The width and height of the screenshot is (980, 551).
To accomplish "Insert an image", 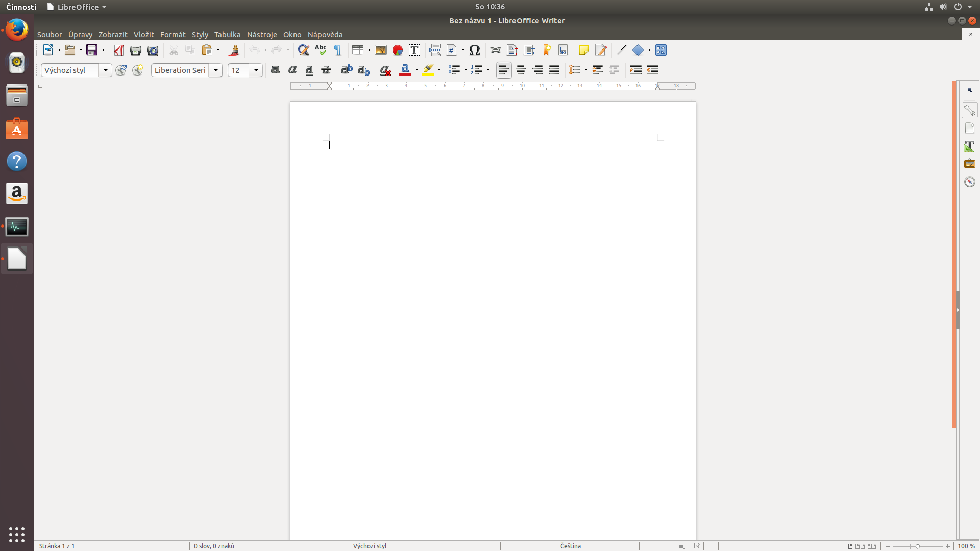I will click(381, 50).
